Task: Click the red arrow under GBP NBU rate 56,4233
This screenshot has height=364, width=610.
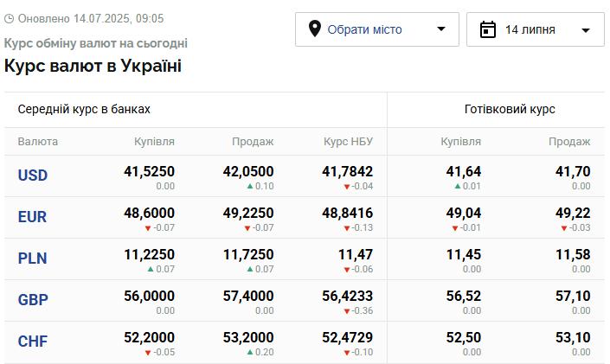Action: tap(347, 311)
